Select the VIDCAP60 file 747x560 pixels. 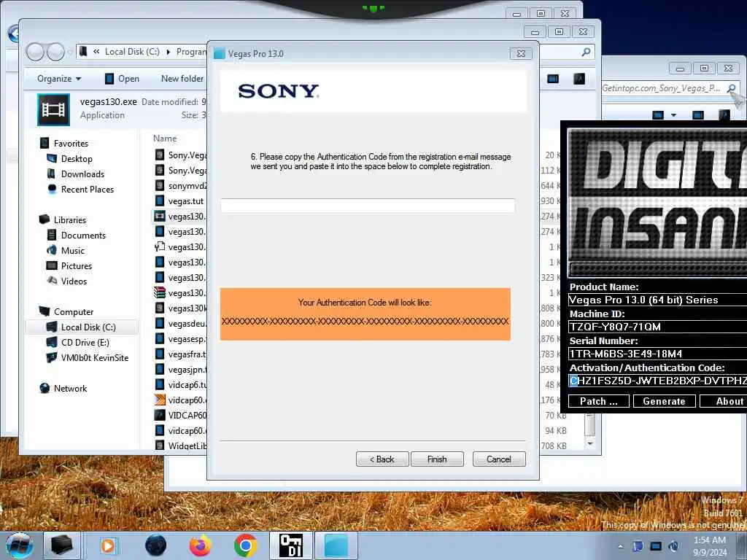pos(181,415)
